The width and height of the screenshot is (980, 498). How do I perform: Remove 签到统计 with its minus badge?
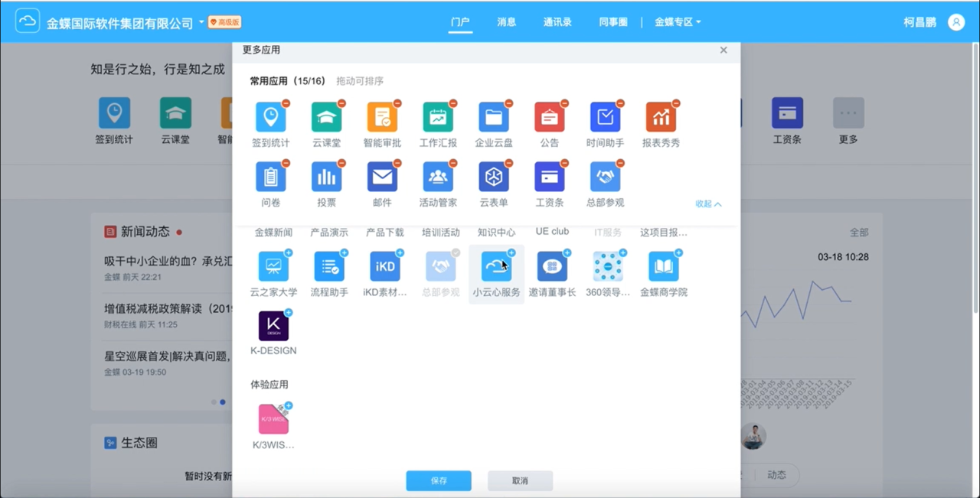click(286, 103)
